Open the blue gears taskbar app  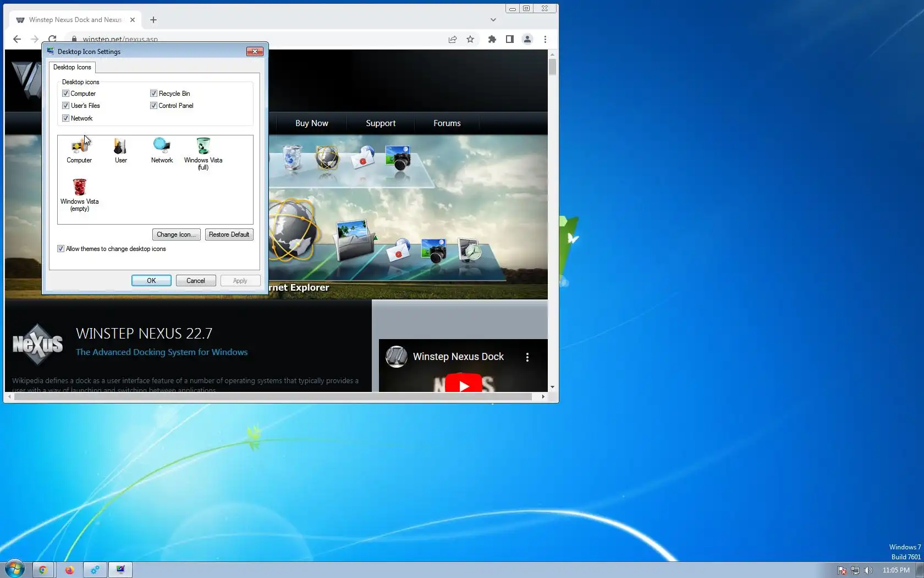click(x=95, y=570)
